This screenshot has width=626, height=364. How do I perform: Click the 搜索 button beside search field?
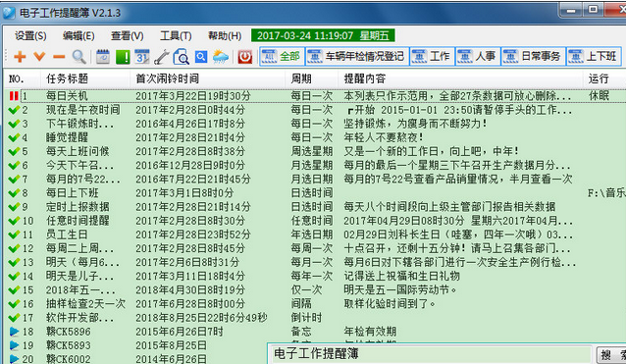[x=611, y=354]
